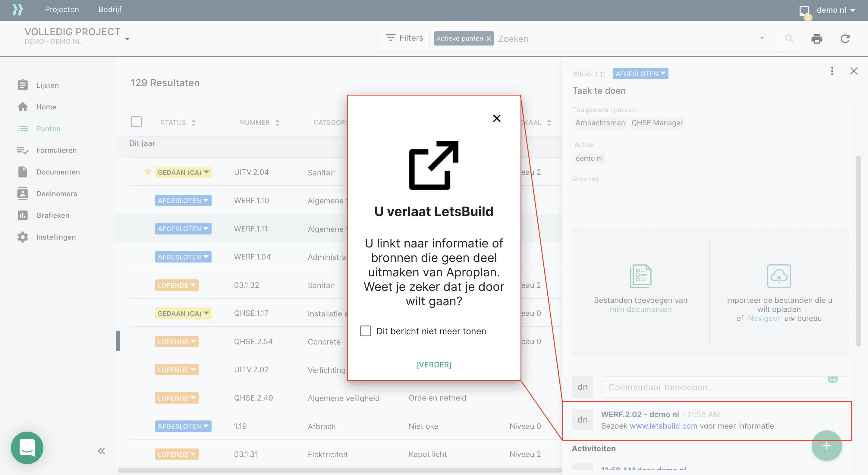Image resolution: width=868 pixels, height=475 pixels.
Task: Open Deelnemers in the sidebar
Action: pos(48,194)
